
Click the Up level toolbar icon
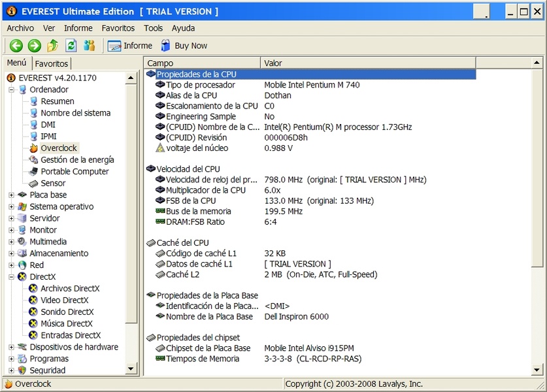point(53,46)
